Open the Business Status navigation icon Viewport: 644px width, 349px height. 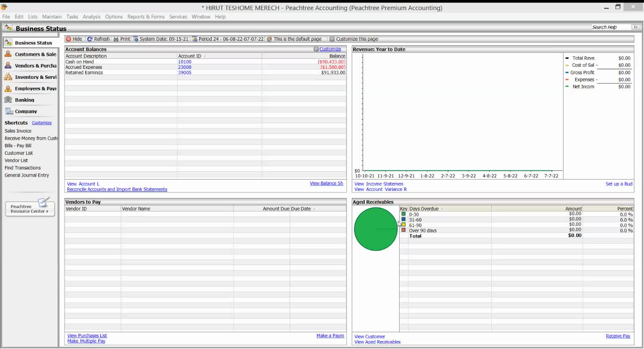[8, 43]
